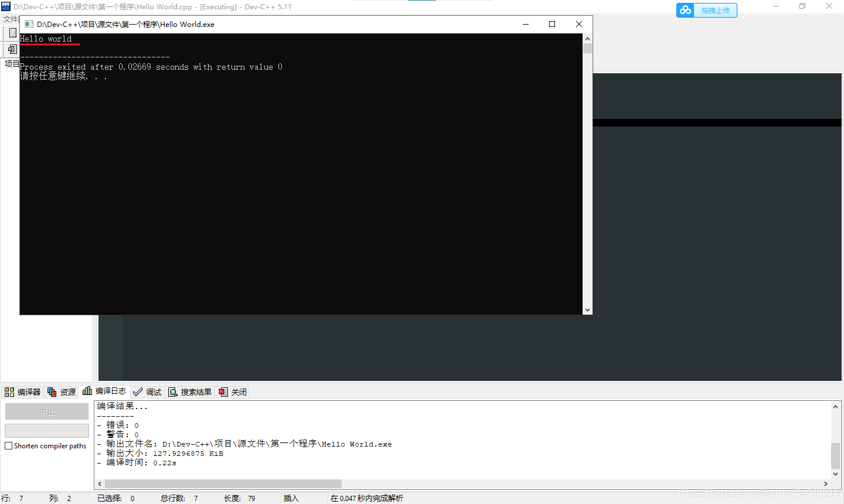Close the Dev-C++ main window
The image size is (844, 504).
pyautogui.click(x=829, y=6)
